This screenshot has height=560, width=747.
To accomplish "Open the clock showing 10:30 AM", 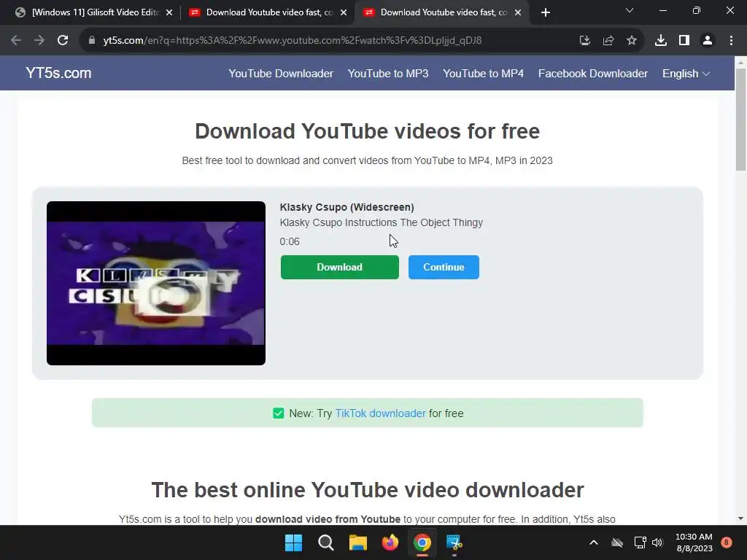I will [694, 542].
